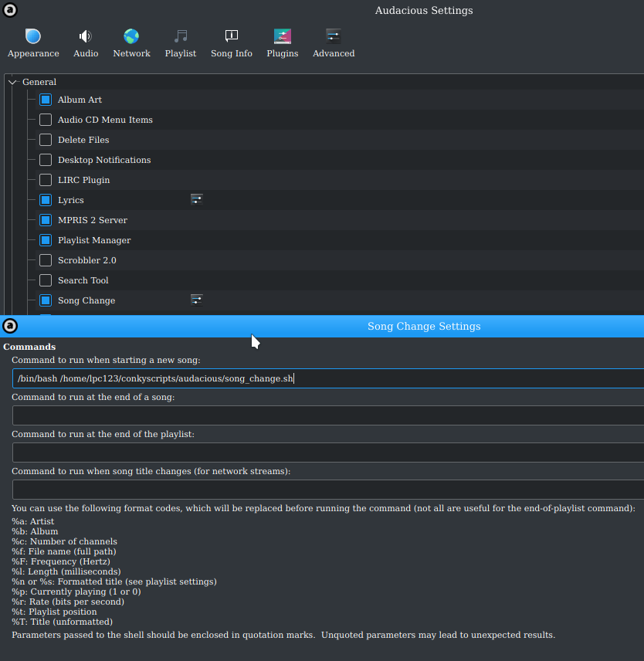644x661 pixels.
Task: Disable the MPRIS 2 Server checkbox
Action: (46, 220)
